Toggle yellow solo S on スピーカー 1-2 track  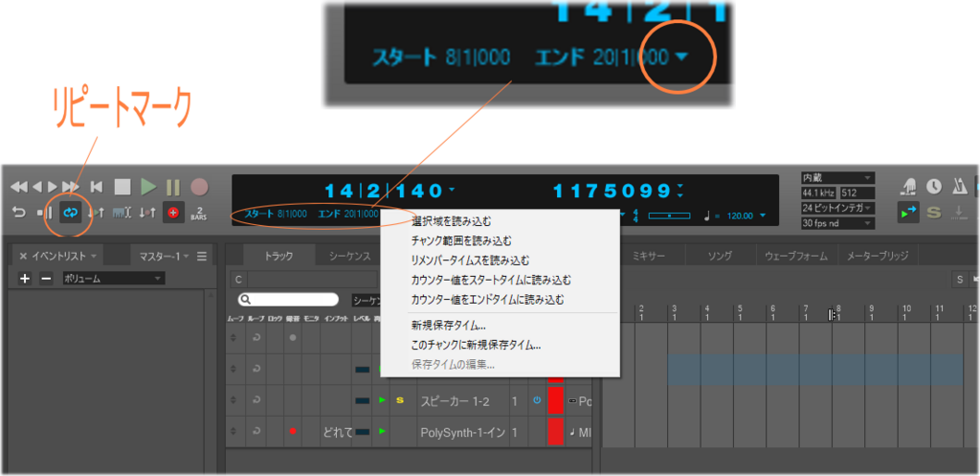click(399, 400)
